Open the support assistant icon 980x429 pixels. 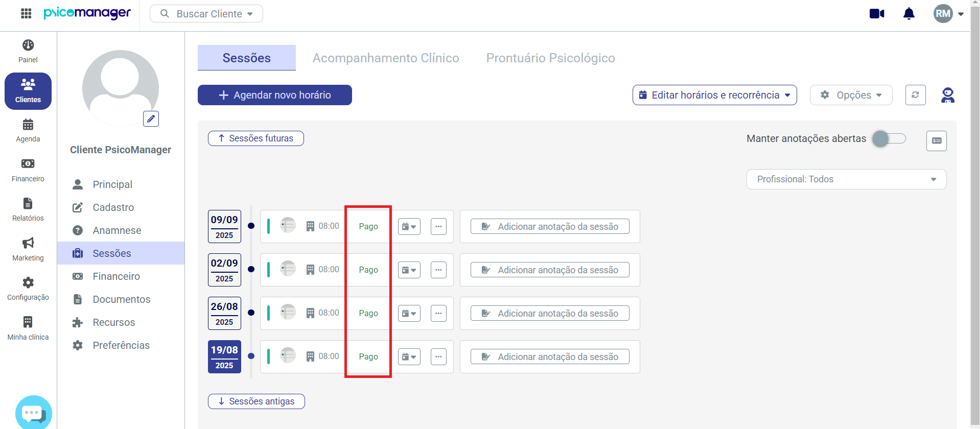pyautogui.click(x=948, y=95)
